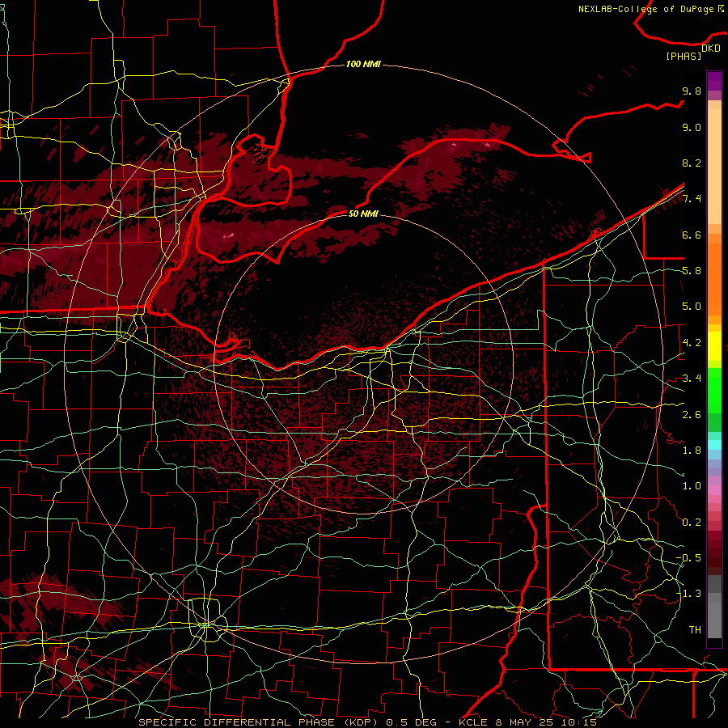
Task: Click the 5.0 value on the color scale
Action: [x=692, y=307]
